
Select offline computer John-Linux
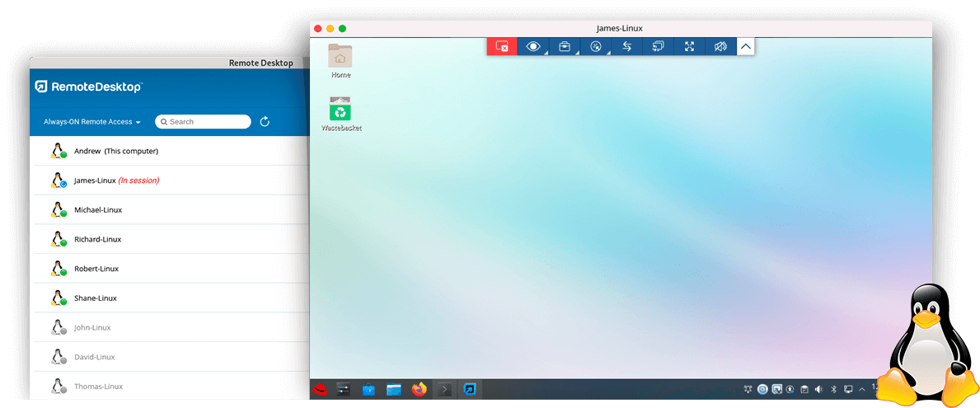click(92, 328)
